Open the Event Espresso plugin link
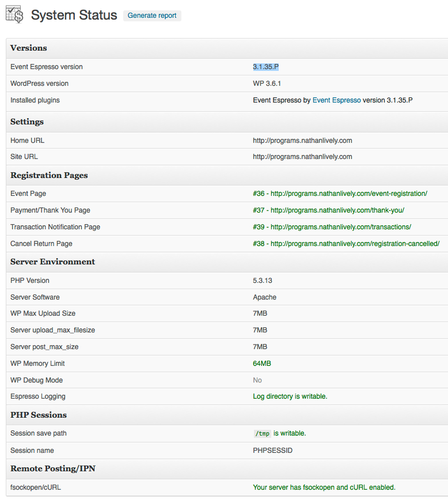 336,100
